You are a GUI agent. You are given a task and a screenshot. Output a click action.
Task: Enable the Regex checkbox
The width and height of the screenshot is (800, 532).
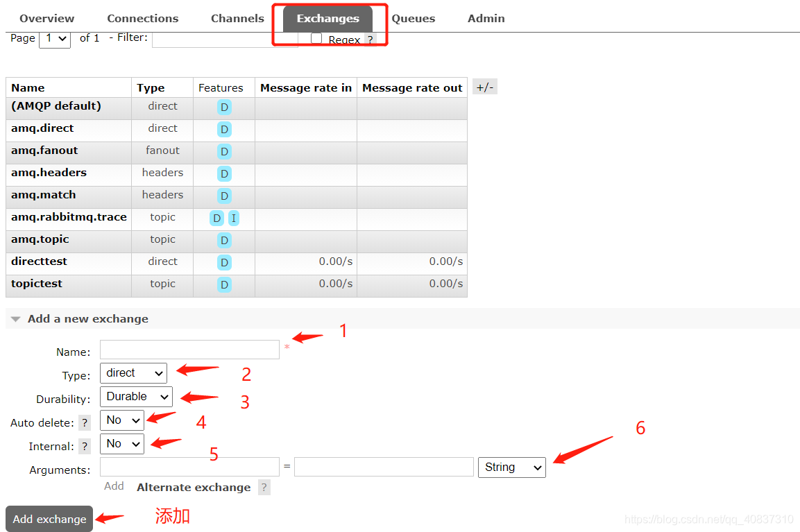click(x=316, y=38)
